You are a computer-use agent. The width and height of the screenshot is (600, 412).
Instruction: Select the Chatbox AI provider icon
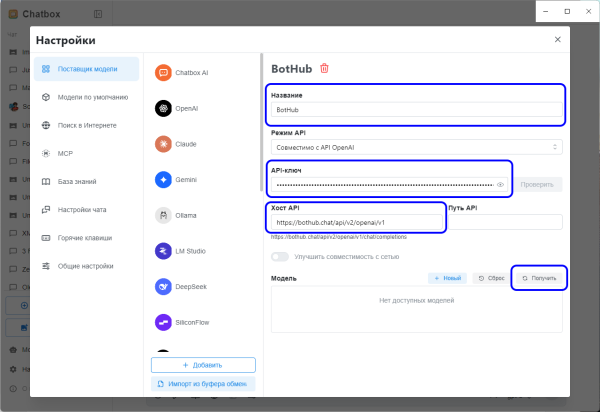pos(163,72)
